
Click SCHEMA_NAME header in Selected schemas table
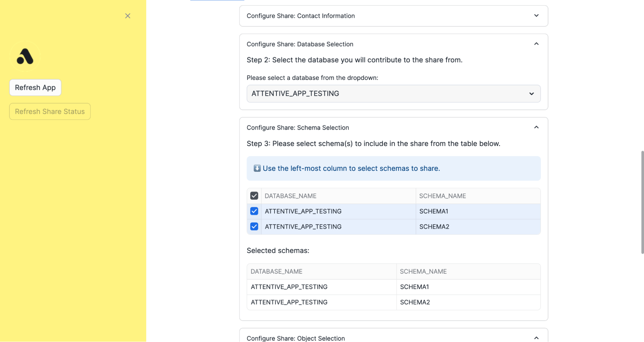468,271
